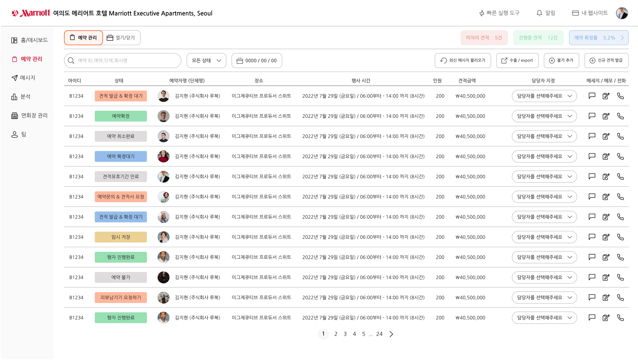
Task: Click the message bubble icon in the last row
Action: pos(592,318)
